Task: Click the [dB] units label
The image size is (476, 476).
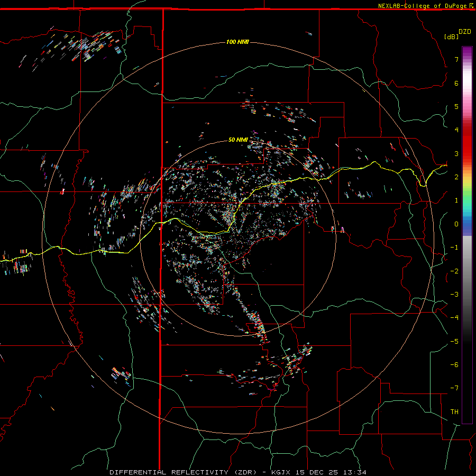Action: click(x=451, y=36)
